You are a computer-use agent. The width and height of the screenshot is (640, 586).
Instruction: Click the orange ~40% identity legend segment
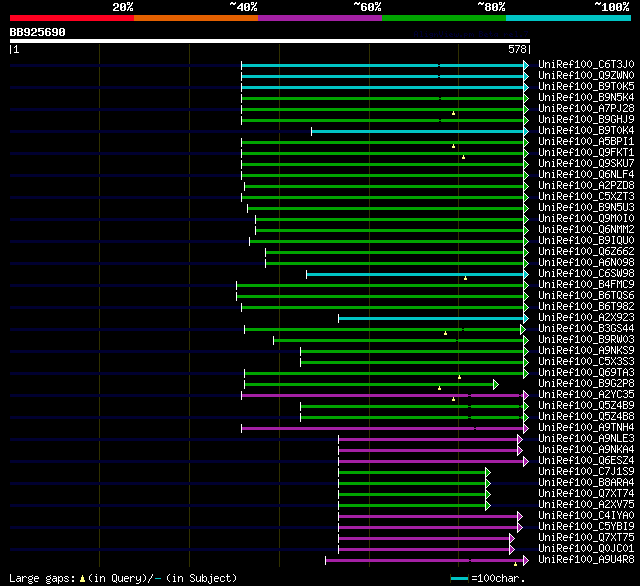tap(196, 18)
